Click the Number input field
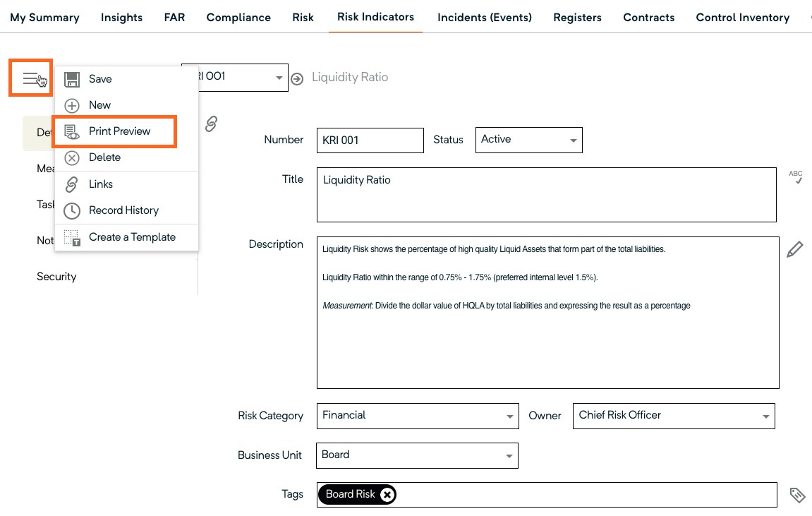 [370, 140]
